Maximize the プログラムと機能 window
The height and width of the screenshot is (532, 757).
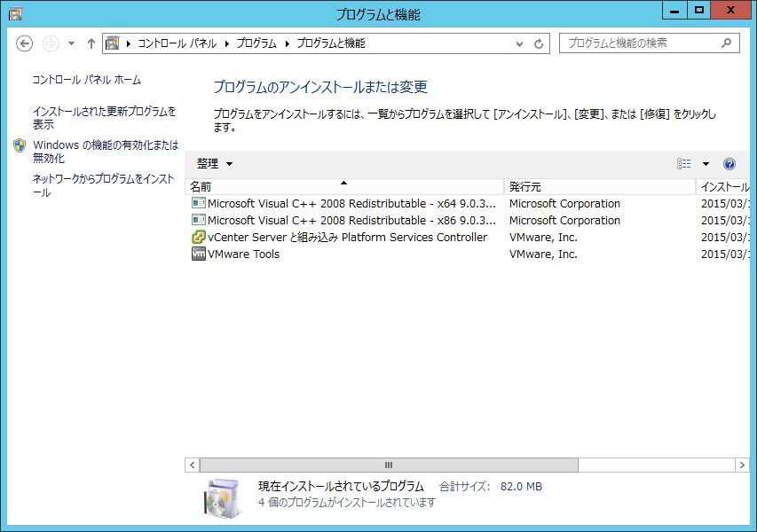click(698, 10)
